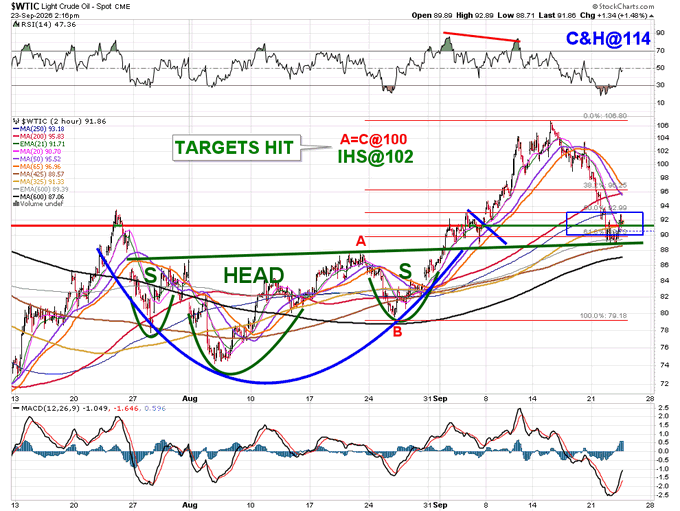Click the blue rectangle around current price

tap(605, 223)
